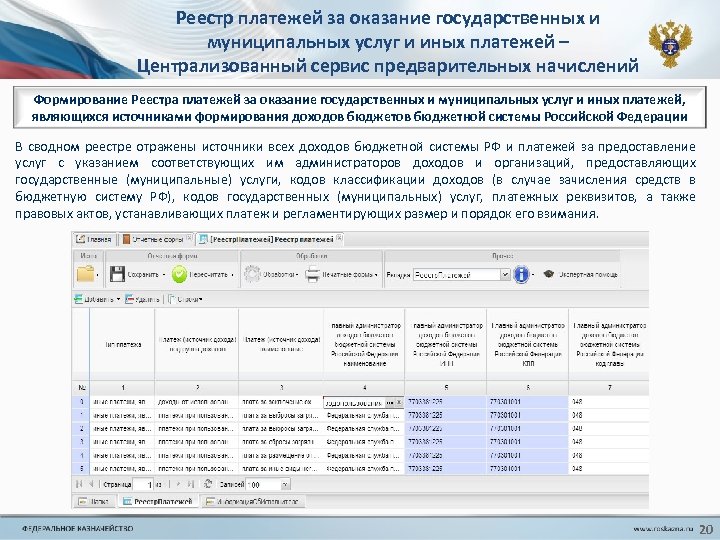720x540 pixels.
Task: Click the gear Обработки icon
Action: (252, 274)
